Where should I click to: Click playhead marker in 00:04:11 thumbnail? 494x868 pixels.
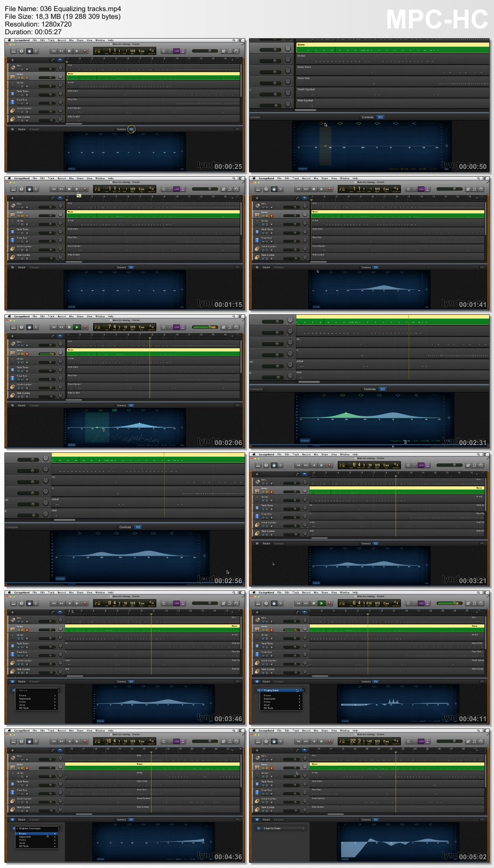[x=368, y=614]
